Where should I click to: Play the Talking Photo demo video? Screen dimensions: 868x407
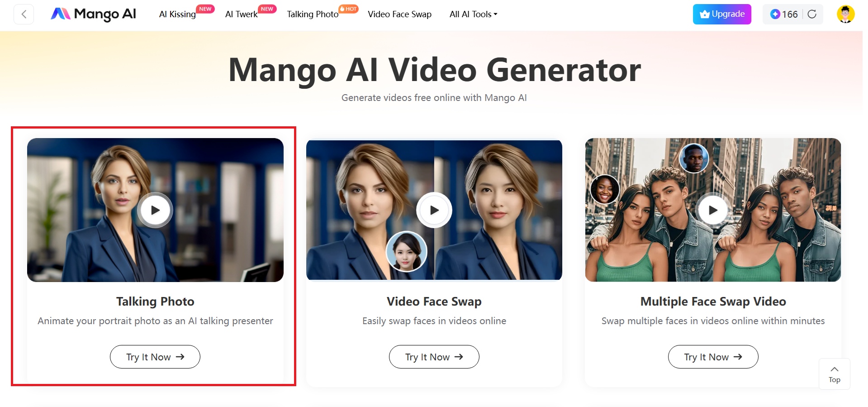[155, 210]
